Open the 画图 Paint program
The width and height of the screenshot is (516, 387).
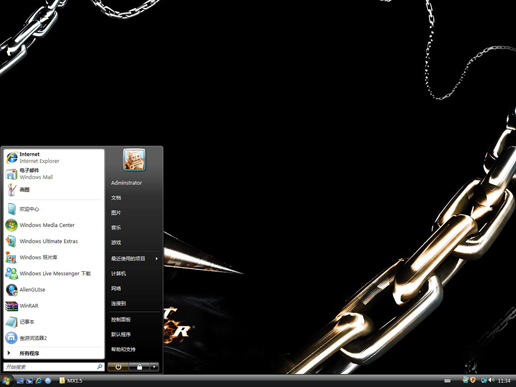(54, 189)
